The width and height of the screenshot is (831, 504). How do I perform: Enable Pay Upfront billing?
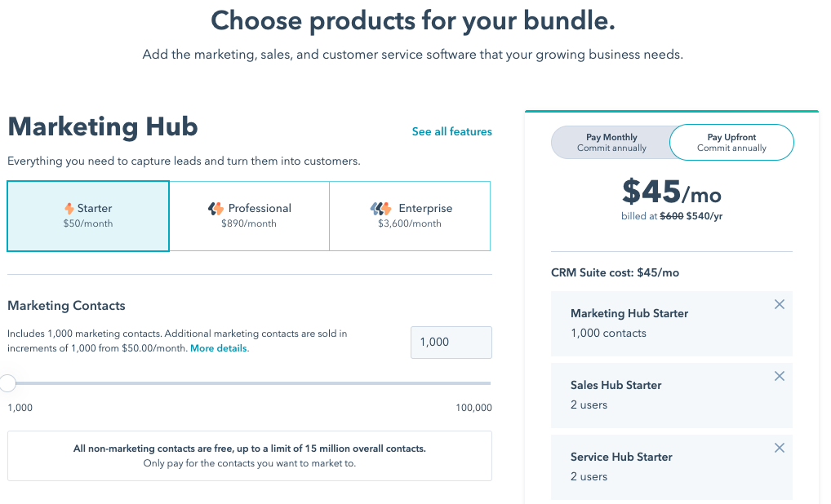[x=731, y=142]
